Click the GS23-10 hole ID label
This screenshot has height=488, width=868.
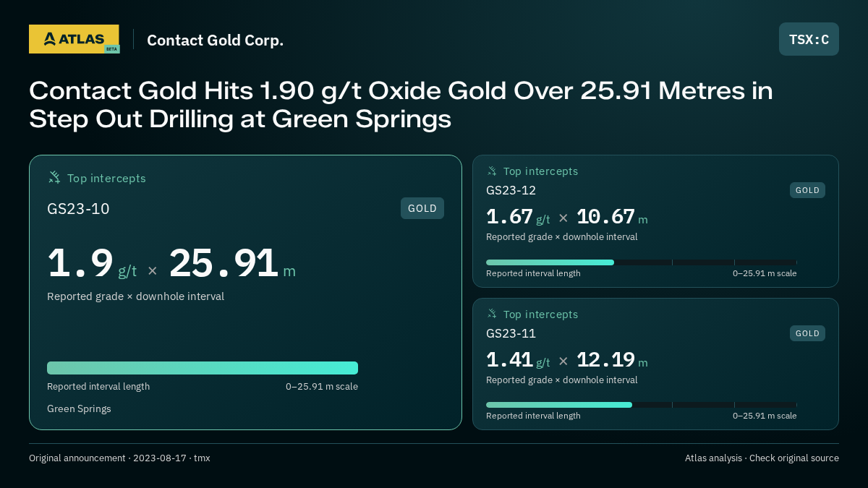pos(78,209)
